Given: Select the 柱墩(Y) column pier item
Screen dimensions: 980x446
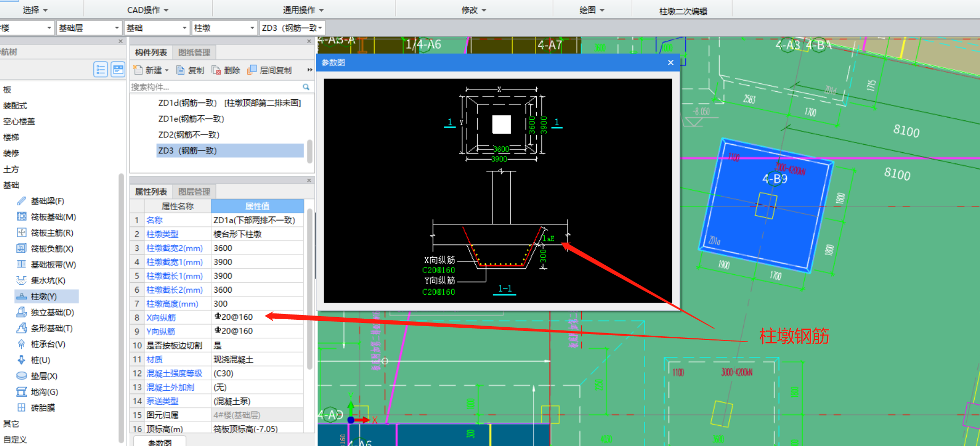Looking at the screenshot, I should pos(47,296).
